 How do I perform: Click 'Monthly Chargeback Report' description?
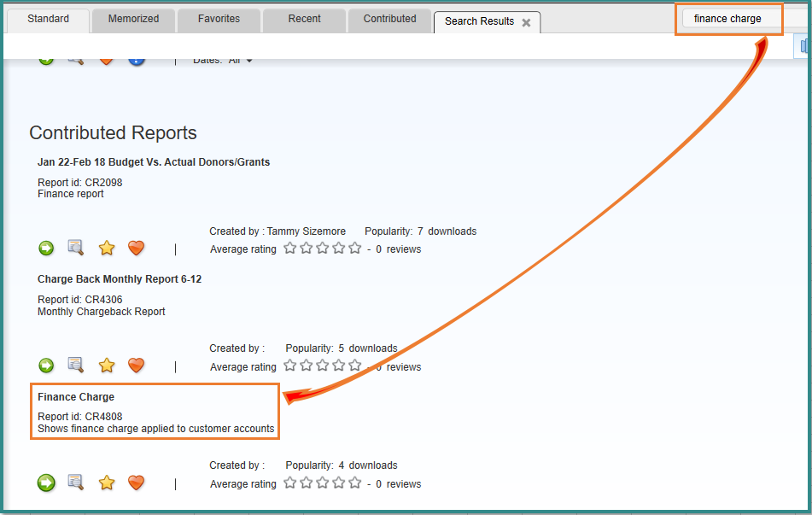(102, 312)
